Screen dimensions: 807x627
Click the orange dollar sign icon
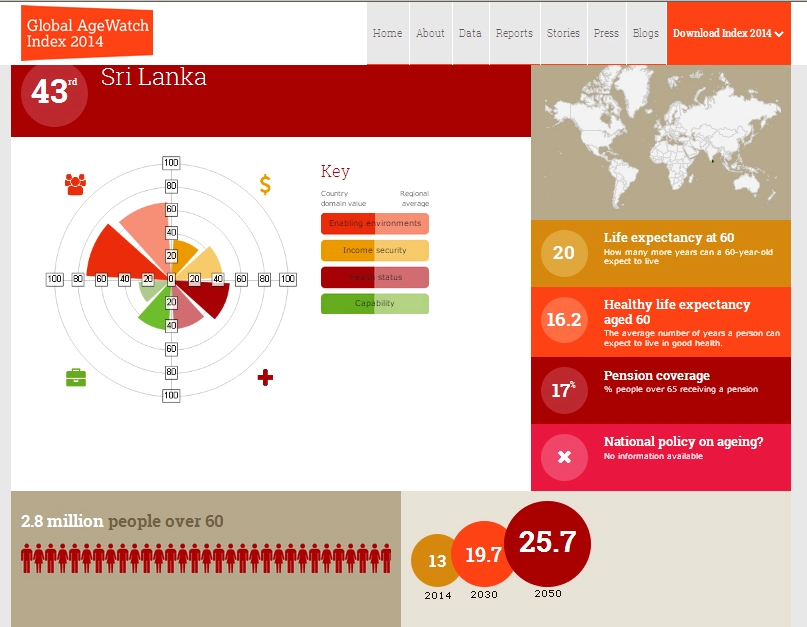point(265,184)
